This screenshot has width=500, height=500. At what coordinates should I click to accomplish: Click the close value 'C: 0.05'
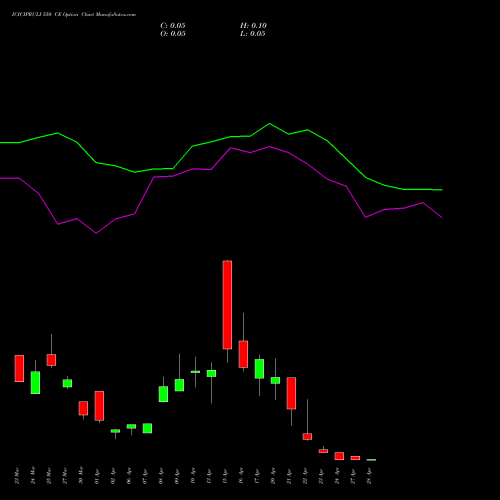(x=173, y=26)
